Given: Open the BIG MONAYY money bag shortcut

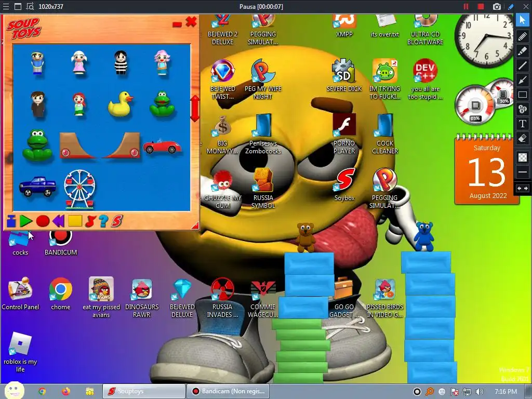Looking at the screenshot, I should tap(222, 134).
